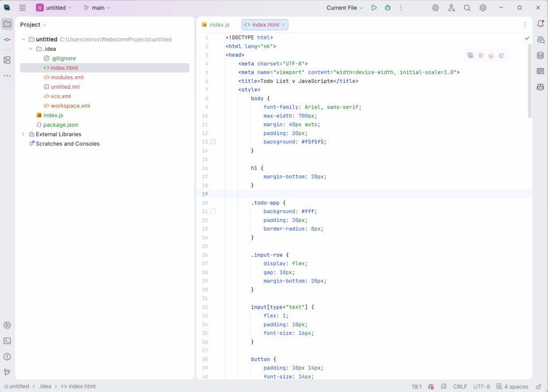548x392 pixels.
Task: Open the Git tool window
Action: tap(7, 372)
